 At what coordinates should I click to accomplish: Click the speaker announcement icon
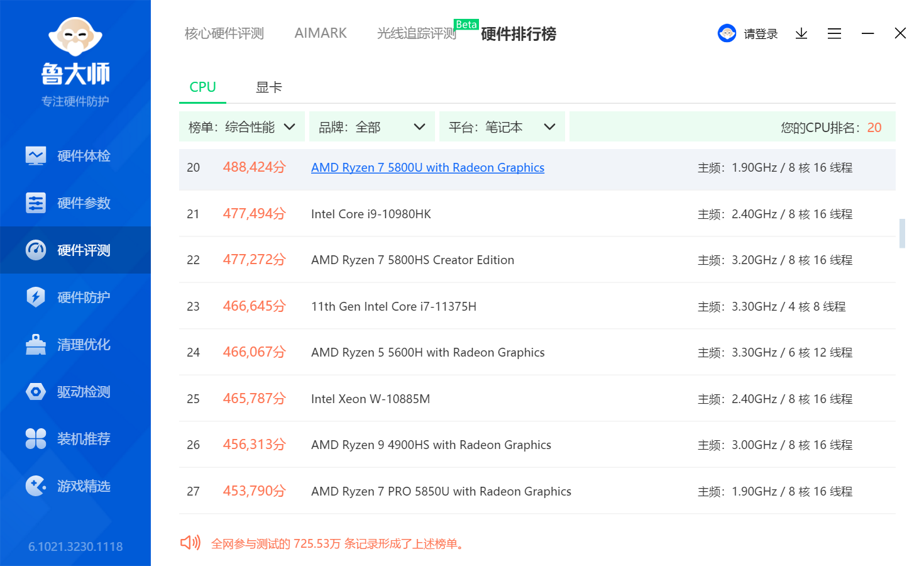[190, 543]
